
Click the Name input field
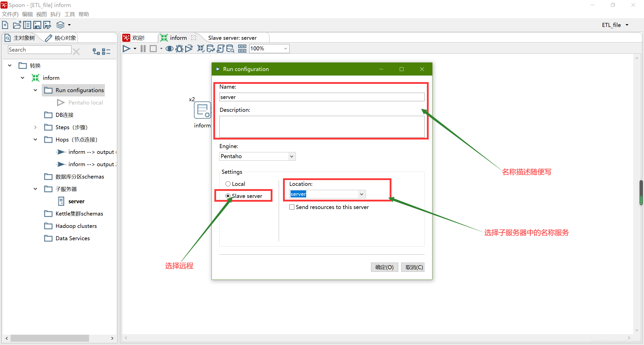(321, 97)
